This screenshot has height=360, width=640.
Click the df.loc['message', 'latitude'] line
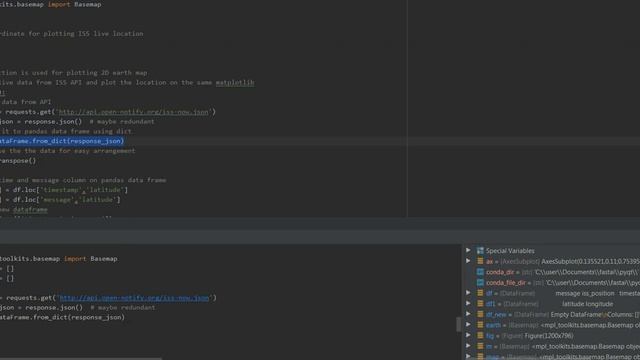[60, 200]
